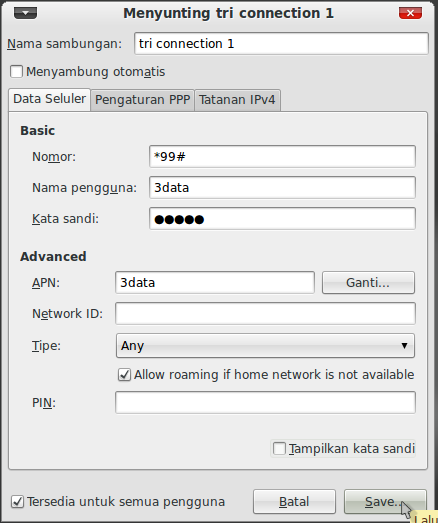Enable Tampilkan kata sandi checkbox
Viewport: 438px width, 523px height.
coord(279,448)
